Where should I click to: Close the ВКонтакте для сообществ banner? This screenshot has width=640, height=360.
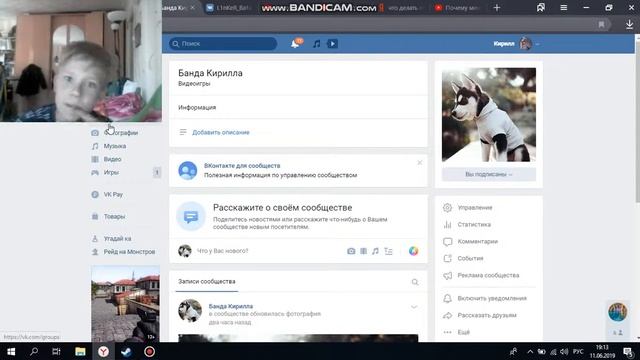coord(420,162)
